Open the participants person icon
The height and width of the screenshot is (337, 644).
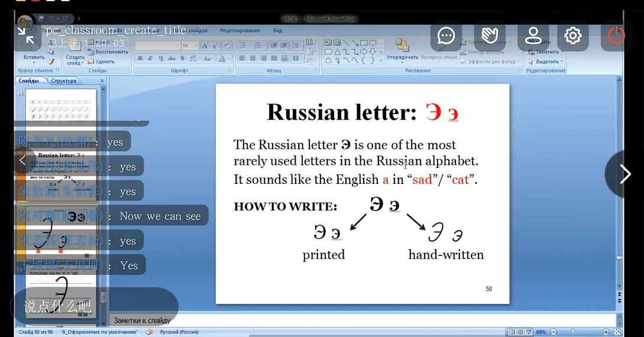tap(533, 35)
